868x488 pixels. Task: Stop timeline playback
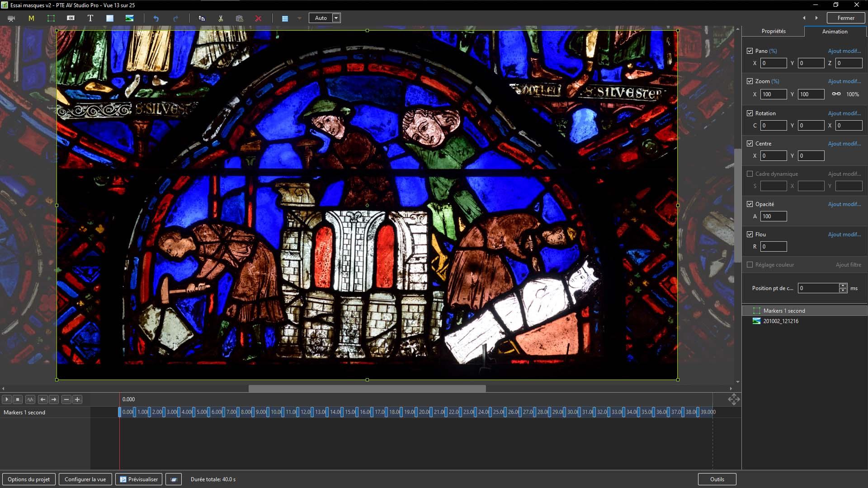18,399
